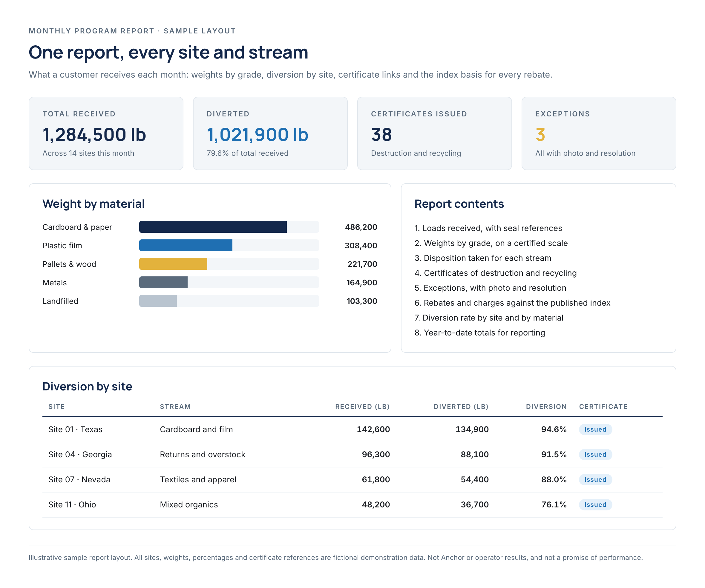Click the DIVERTED (LB) column header

click(x=461, y=407)
